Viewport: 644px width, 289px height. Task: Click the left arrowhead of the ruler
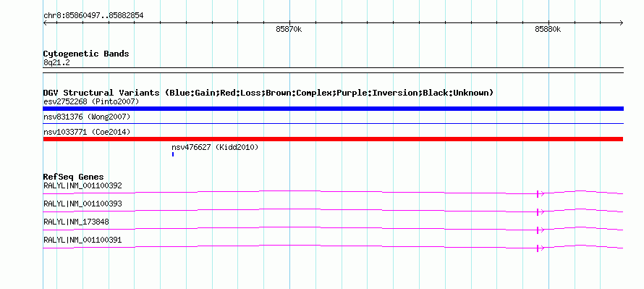45,23
